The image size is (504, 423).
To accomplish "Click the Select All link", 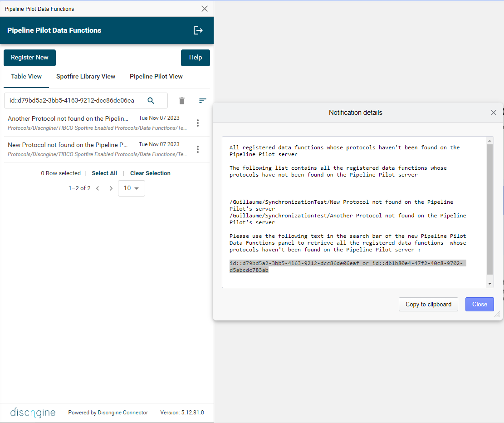I will (104, 173).
